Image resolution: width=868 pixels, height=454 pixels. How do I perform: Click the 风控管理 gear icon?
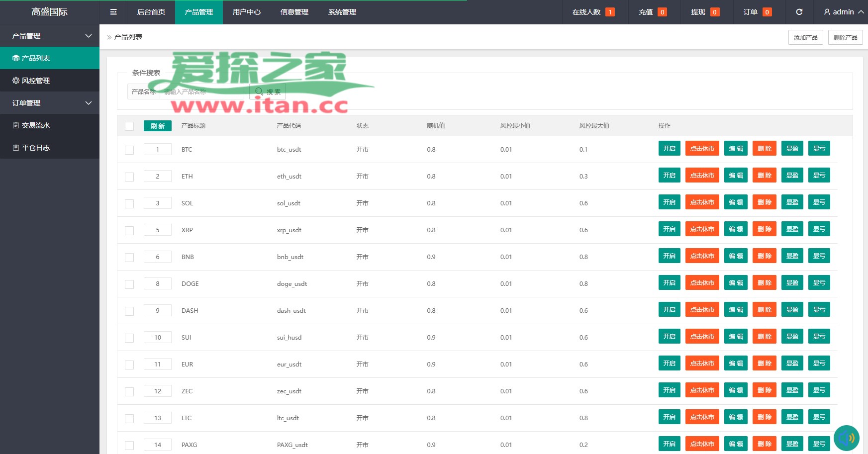point(16,81)
